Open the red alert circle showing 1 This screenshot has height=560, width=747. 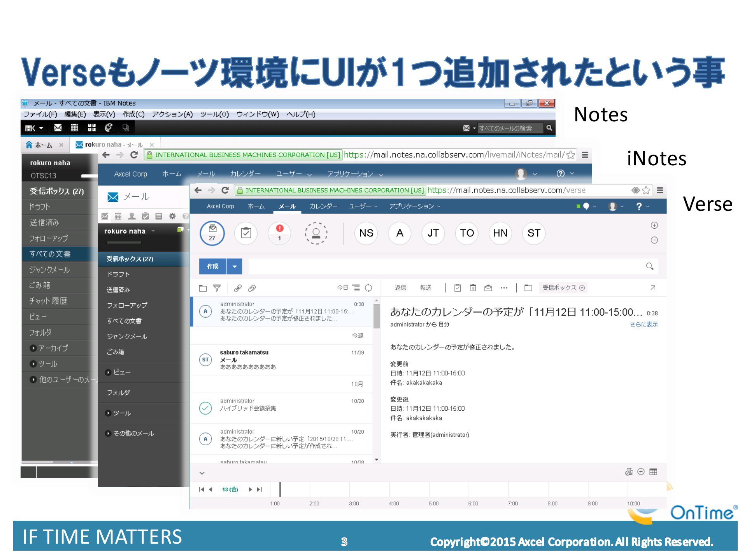pyautogui.click(x=279, y=233)
